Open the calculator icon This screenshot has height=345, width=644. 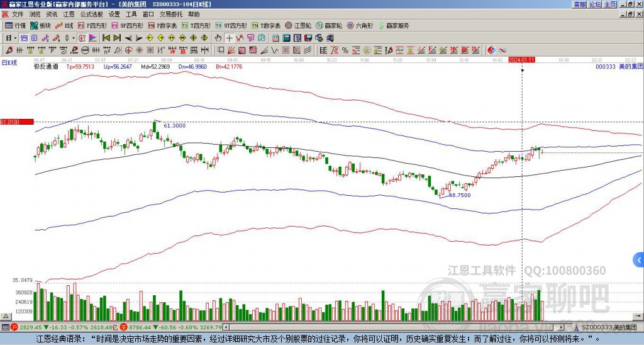click(x=287, y=38)
